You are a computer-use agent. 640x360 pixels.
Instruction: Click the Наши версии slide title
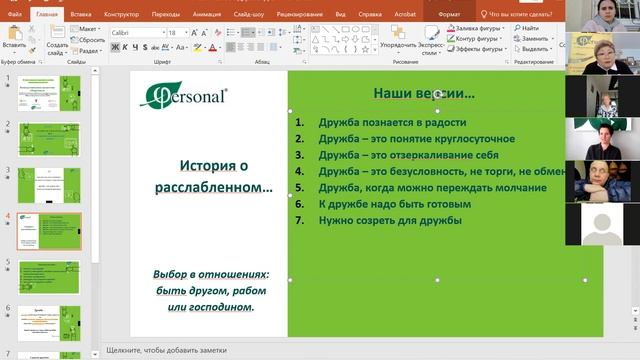(424, 93)
